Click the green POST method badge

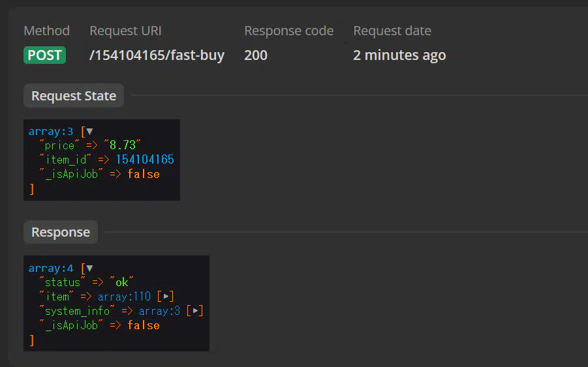point(44,55)
